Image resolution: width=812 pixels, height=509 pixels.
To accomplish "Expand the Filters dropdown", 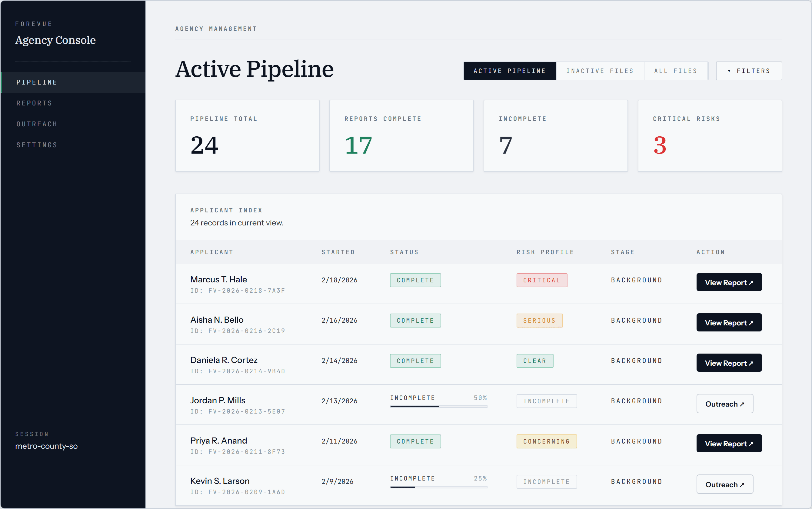I will tap(749, 71).
